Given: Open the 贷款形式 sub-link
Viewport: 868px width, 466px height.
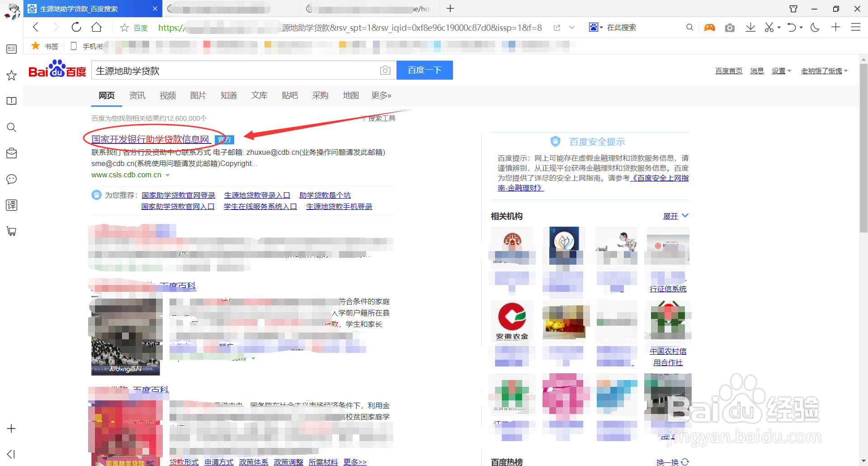Looking at the screenshot, I should click(x=184, y=462).
